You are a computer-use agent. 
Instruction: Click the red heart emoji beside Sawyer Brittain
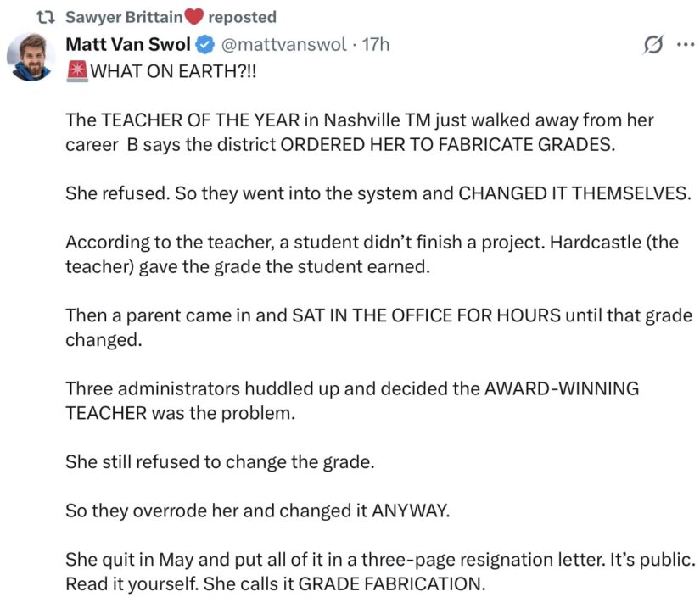[x=194, y=18]
